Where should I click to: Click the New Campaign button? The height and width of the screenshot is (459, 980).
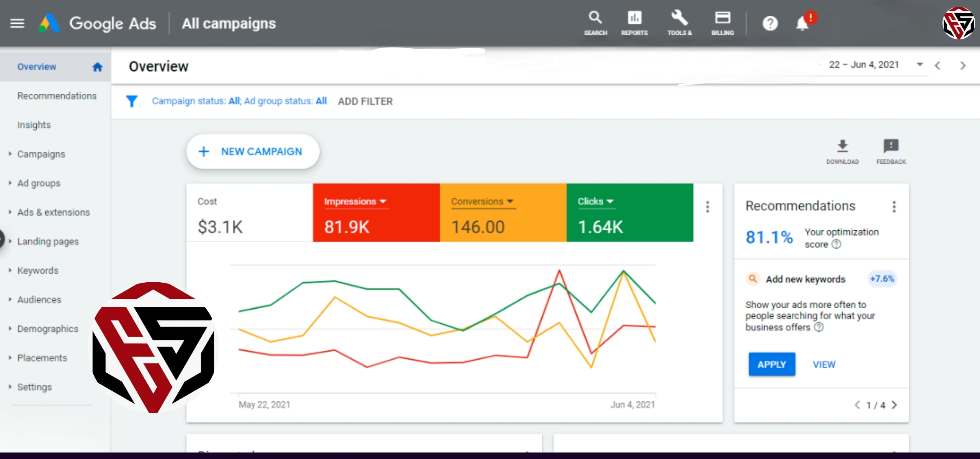point(253,151)
